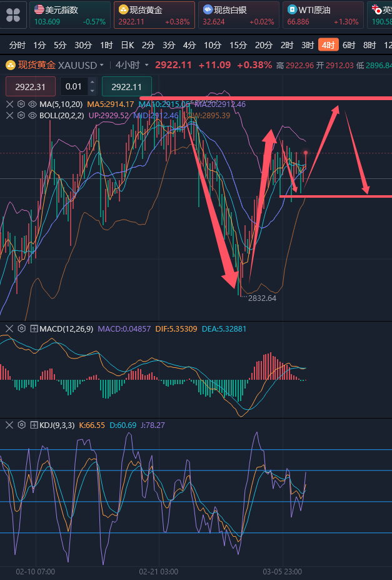Screen dimensions: 392x580
Task: Click the 2832.64 low price label
Action: click(263, 298)
